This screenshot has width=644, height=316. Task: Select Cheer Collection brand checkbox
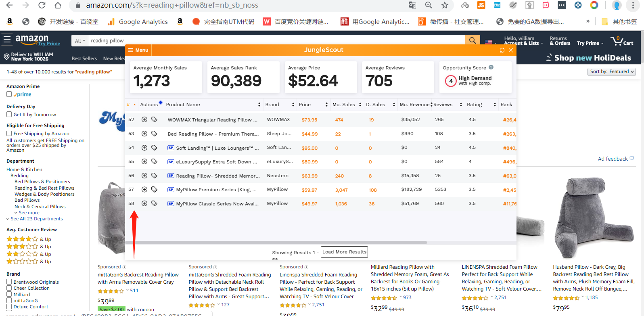9,288
